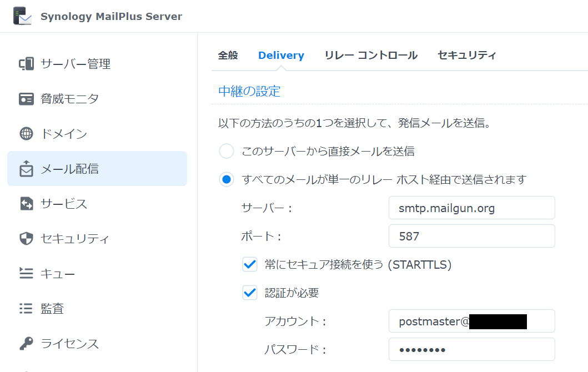Click the 脅威モニタ sidebar icon
Screen dimensions: 588x372
tap(26, 99)
